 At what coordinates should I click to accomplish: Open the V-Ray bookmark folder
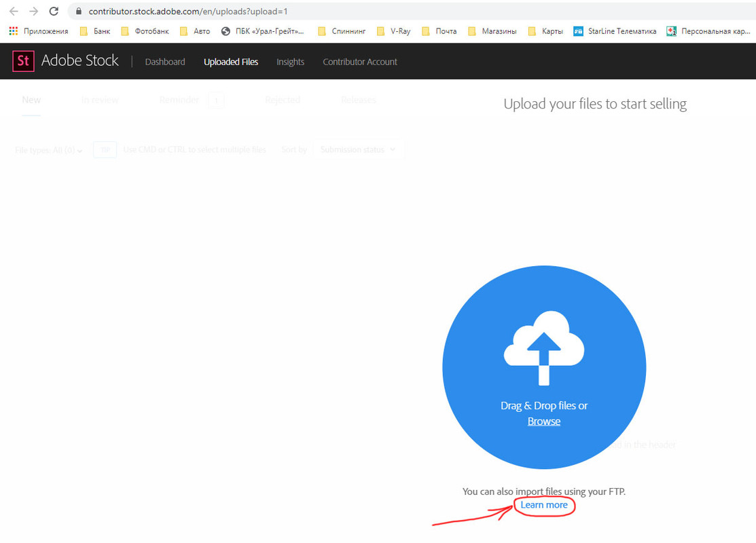[x=393, y=31]
